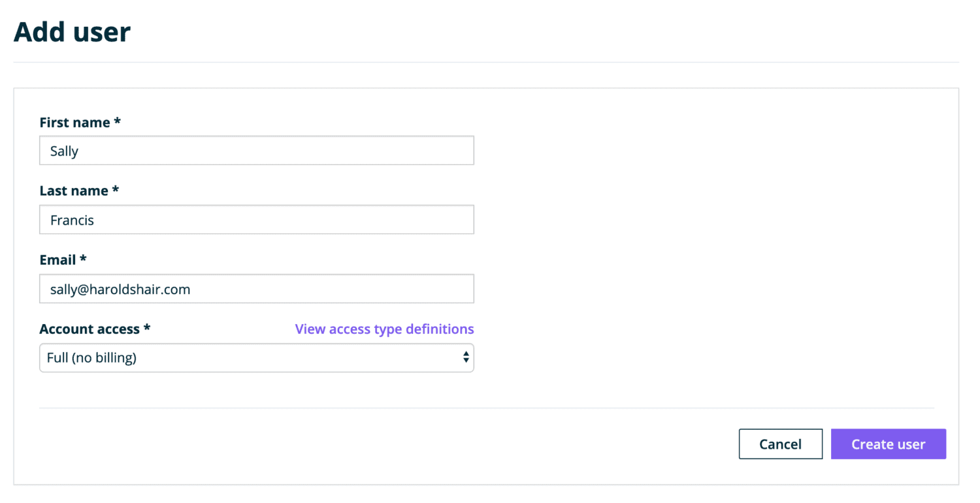This screenshot has width=980, height=503.
Task: Click the First name field containing Sally
Action: pos(256,151)
